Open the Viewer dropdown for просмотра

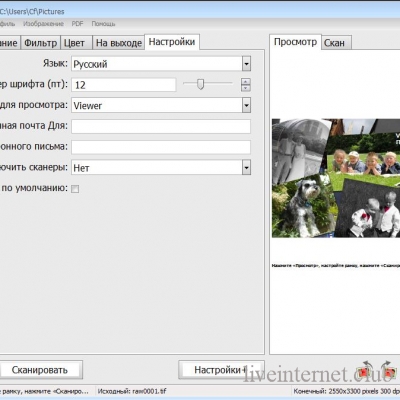point(161,105)
